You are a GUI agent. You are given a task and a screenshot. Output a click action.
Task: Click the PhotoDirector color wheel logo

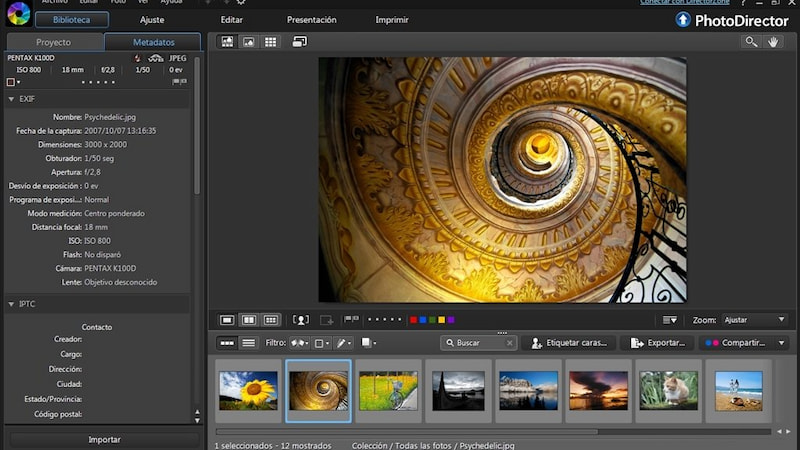coord(18,13)
